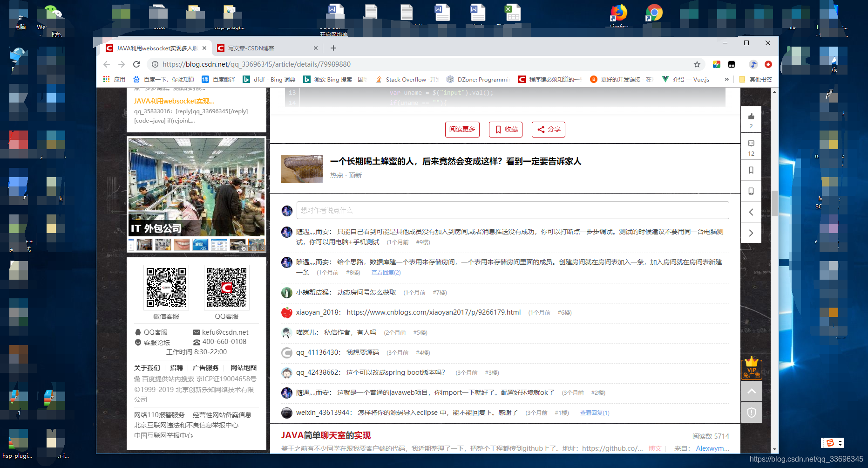Open Google Chrome desktop shortcut
This screenshot has width=868, height=468.
(x=654, y=13)
